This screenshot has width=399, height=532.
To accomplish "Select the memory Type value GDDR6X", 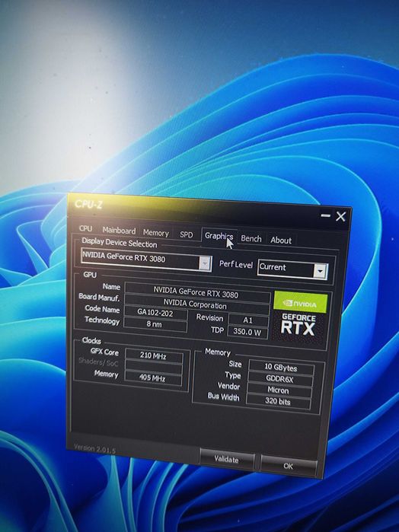I will 279,379.
